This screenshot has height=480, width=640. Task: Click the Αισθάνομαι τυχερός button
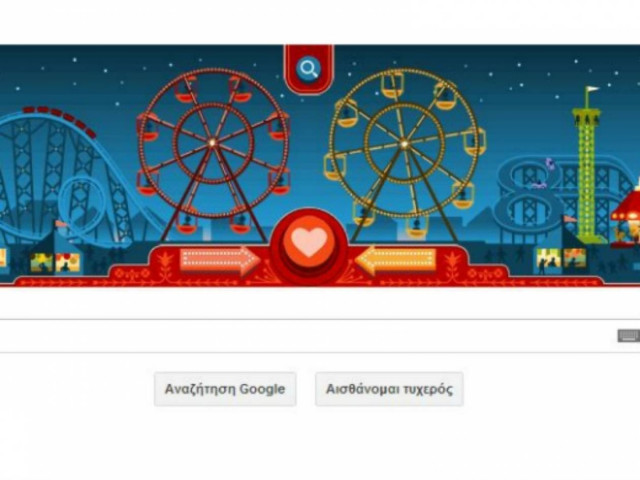coord(389,389)
